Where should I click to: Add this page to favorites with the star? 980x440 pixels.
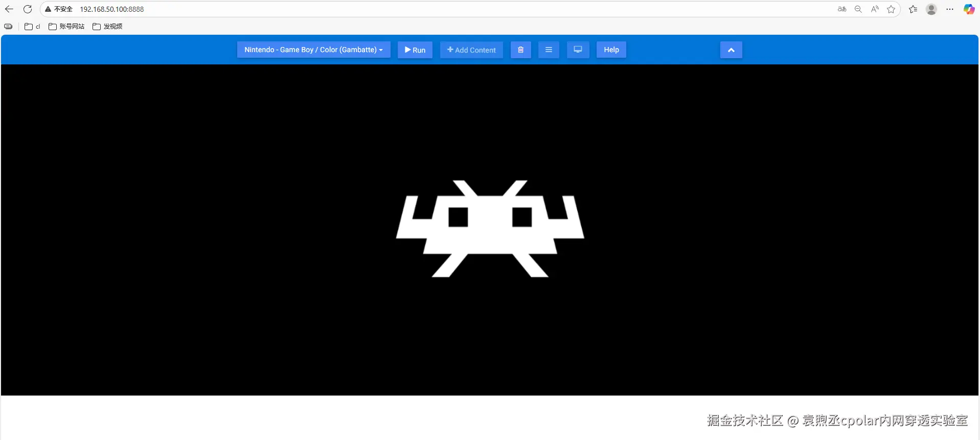tap(891, 9)
